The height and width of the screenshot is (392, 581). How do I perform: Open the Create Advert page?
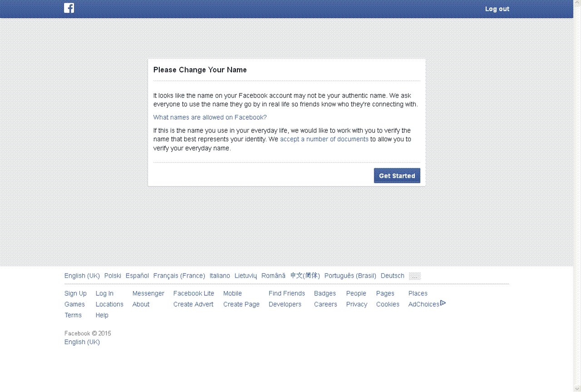[x=193, y=304]
